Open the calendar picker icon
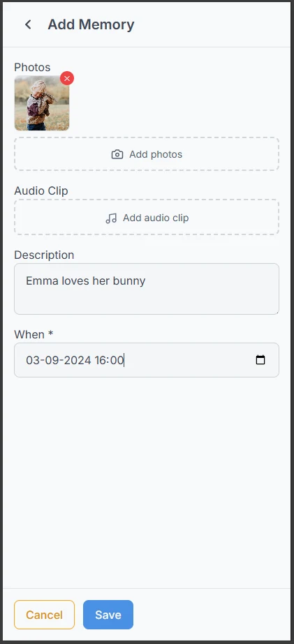Viewport: 294px width, 644px height. tap(260, 360)
